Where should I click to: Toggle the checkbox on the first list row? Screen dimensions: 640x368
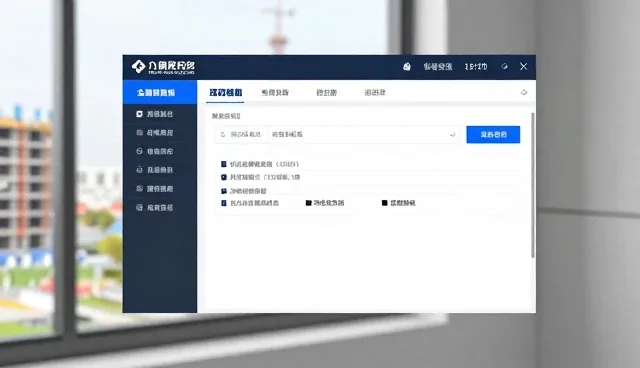tap(224, 164)
